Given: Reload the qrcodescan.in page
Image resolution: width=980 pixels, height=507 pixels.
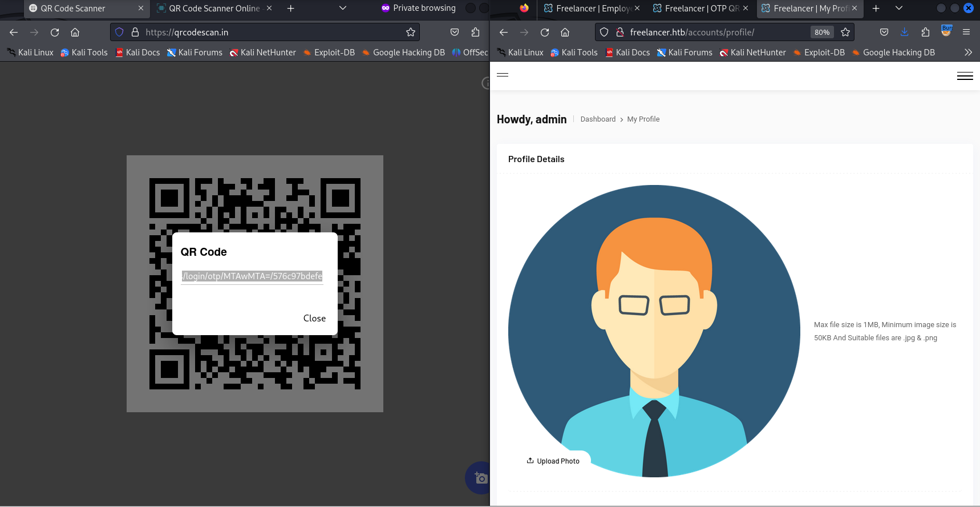Looking at the screenshot, I should (x=55, y=33).
